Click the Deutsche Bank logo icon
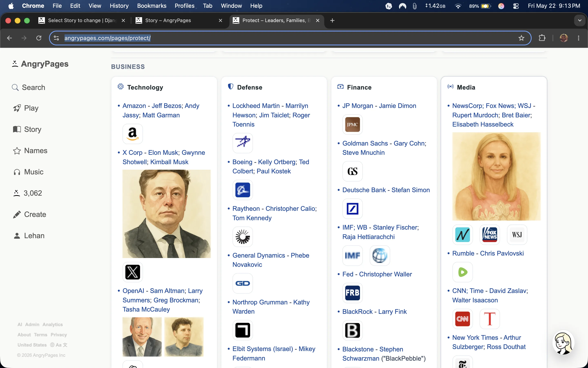 point(352,209)
